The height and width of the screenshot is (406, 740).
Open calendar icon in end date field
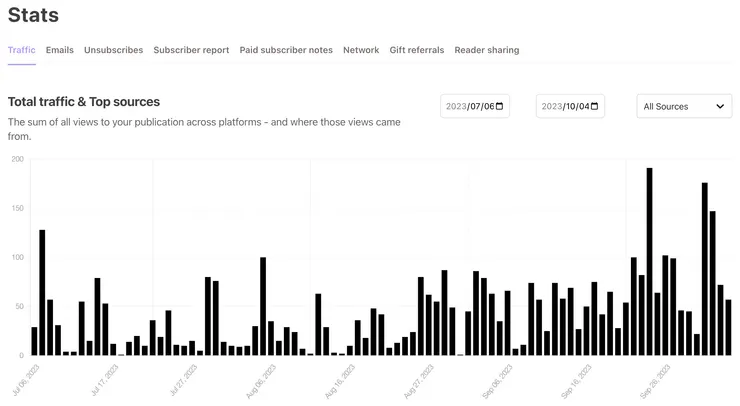pos(595,106)
